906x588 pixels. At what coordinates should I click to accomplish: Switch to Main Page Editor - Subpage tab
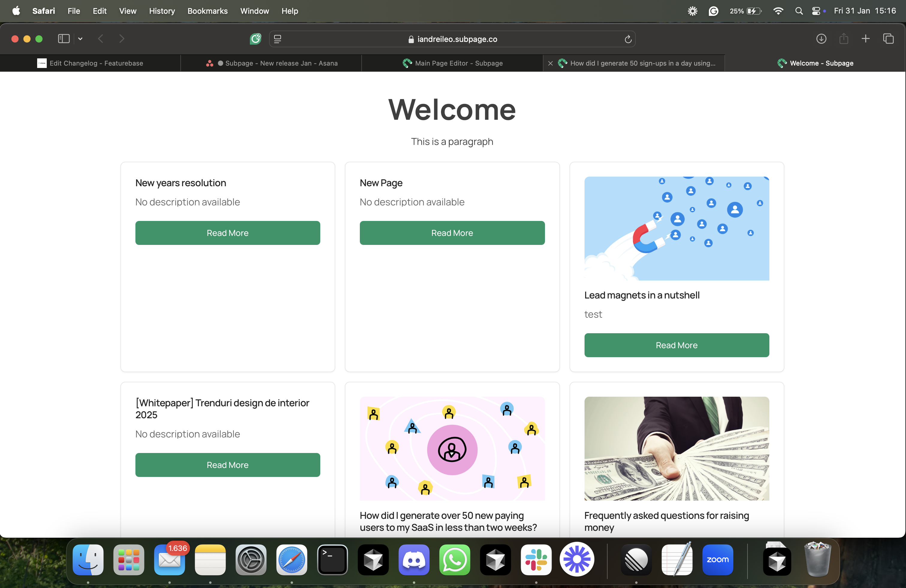coord(452,63)
